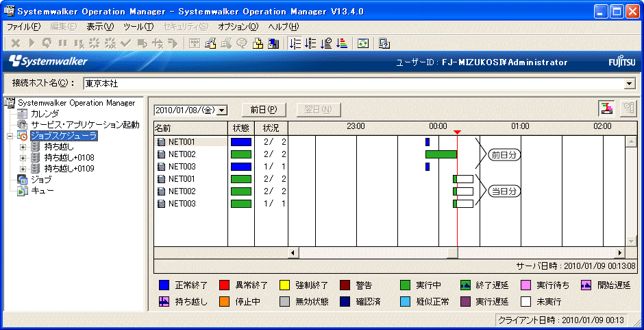Click the 翌日(N) next day button
The image size is (644, 330).
(319, 110)
